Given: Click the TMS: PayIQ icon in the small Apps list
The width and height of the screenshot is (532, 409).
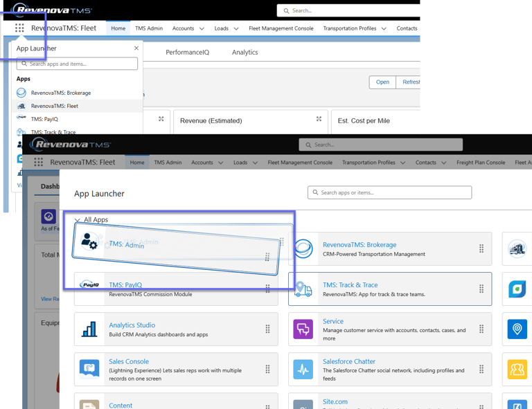Looking at the screenshot, I should coord(21,117).
